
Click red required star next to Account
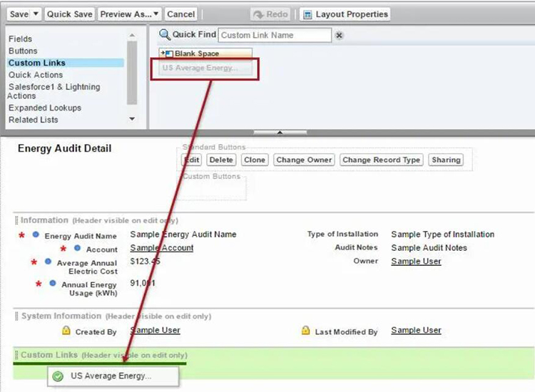pyautogui.click(x=63, y=249)
